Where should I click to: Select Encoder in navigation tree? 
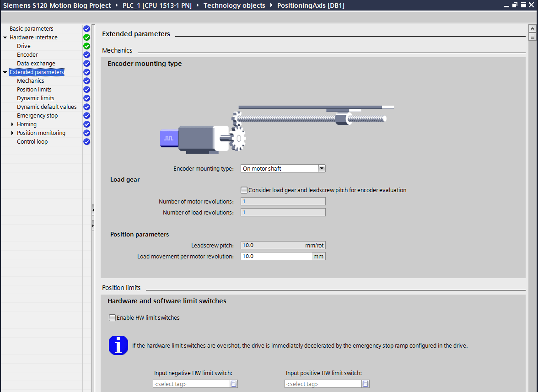(x=27, y=55)
